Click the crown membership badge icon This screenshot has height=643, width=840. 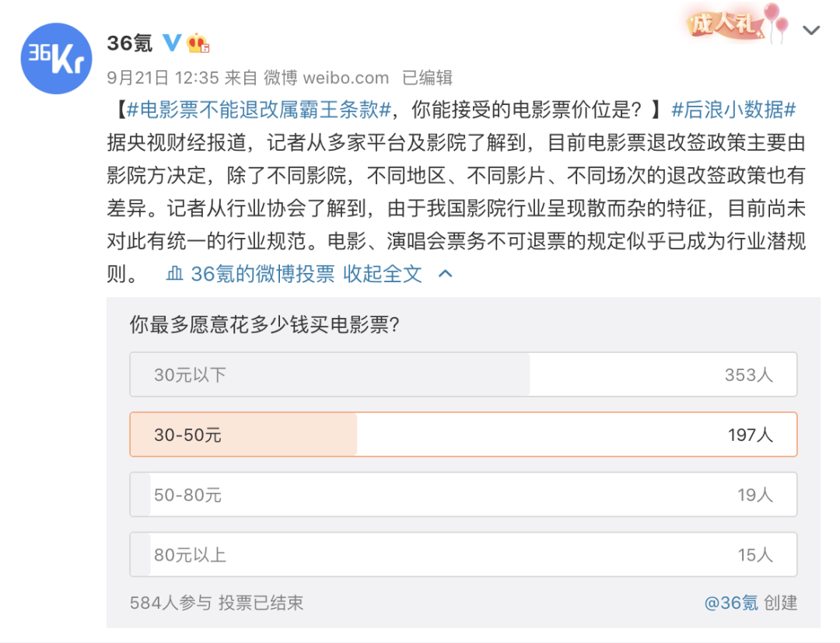point(199,43)
